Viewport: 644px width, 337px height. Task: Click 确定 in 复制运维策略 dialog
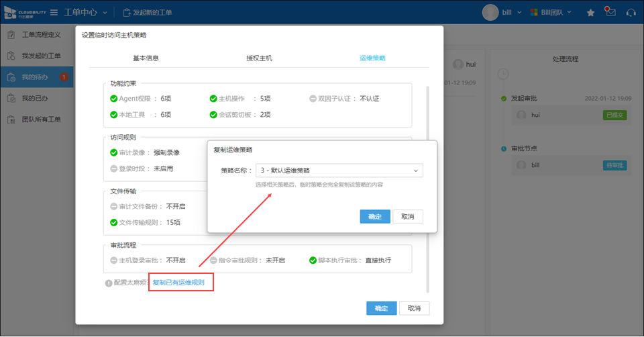(x=375, y=217)
